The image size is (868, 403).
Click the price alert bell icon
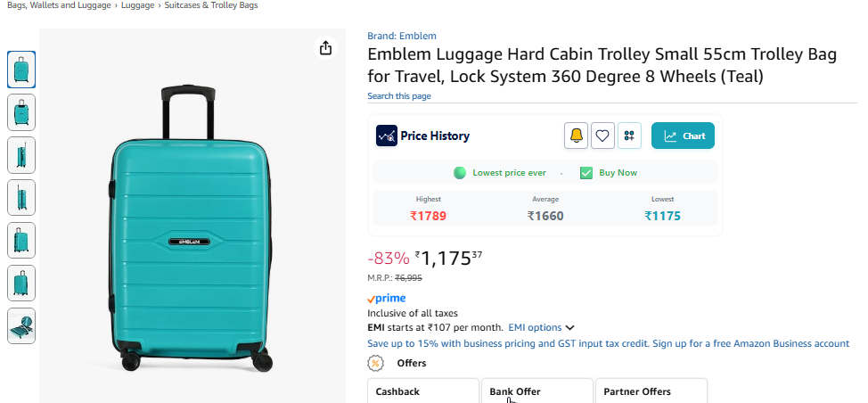coord(576,136)
